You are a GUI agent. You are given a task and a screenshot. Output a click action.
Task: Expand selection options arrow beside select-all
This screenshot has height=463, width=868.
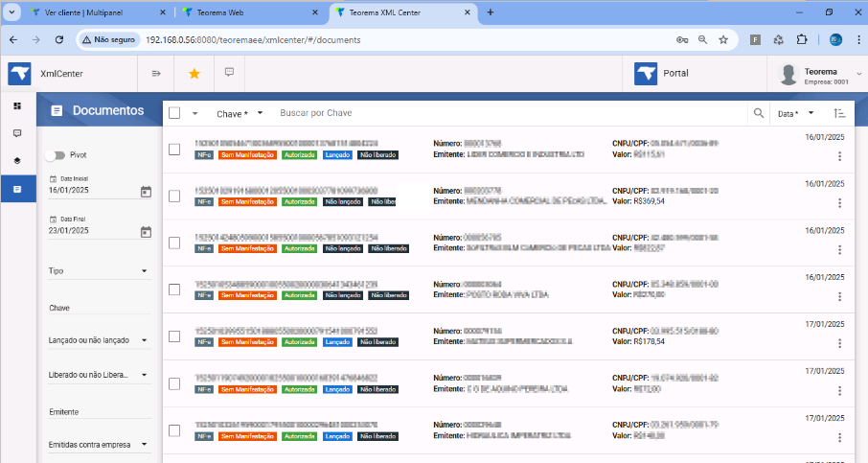194,113
